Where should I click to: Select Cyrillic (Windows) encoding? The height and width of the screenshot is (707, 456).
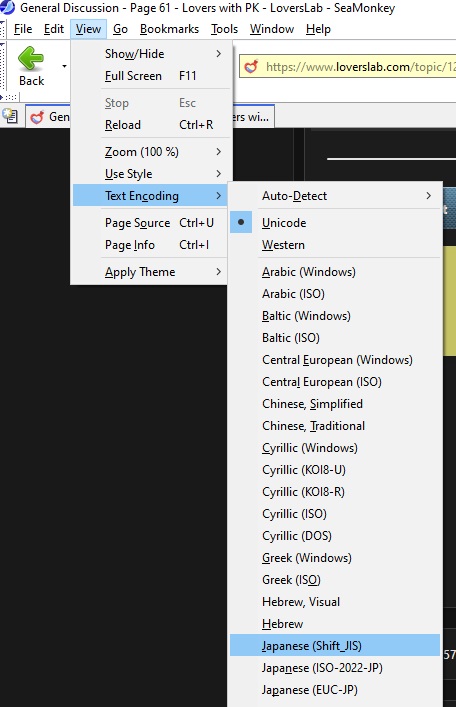(335, 448)
